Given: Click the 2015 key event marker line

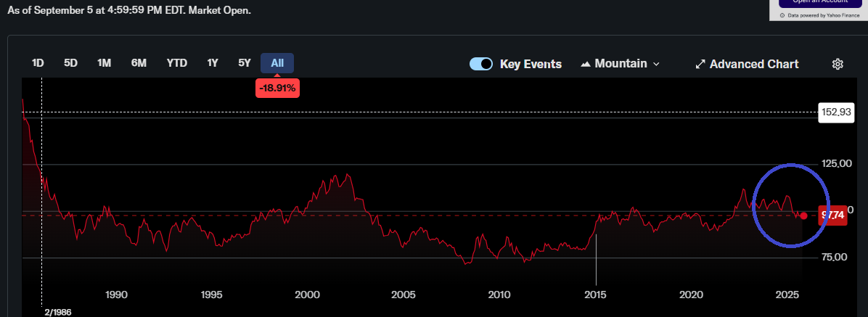Looking at the screenshot, I should 596,260.
